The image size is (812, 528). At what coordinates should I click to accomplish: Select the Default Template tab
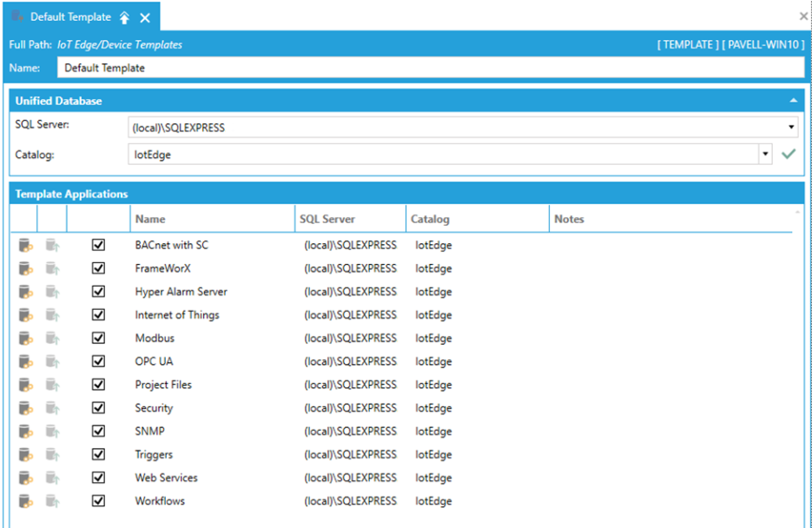(69, 17)
